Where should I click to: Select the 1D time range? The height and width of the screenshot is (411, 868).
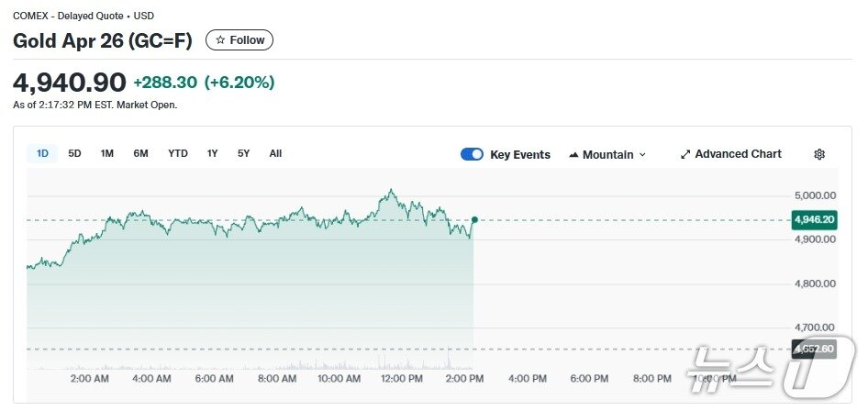(43, 154)
